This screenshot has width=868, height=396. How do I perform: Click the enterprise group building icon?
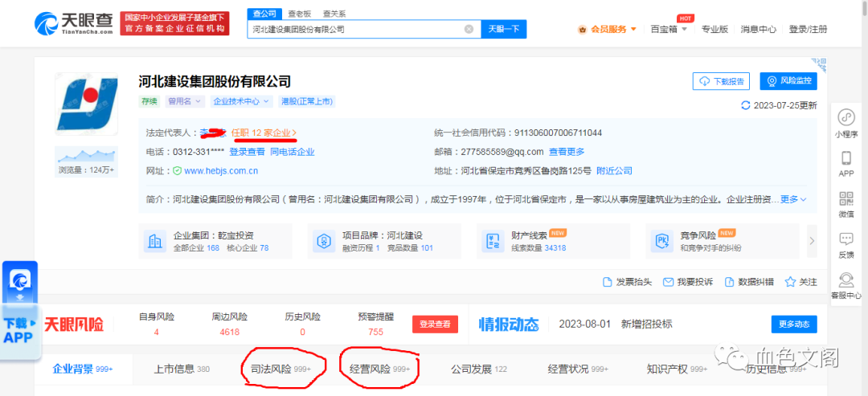155,241
